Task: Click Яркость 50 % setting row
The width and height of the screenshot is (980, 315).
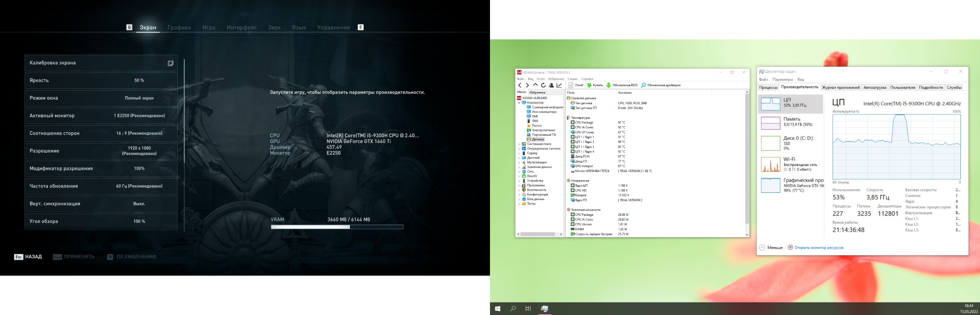Action: (101, 80)
